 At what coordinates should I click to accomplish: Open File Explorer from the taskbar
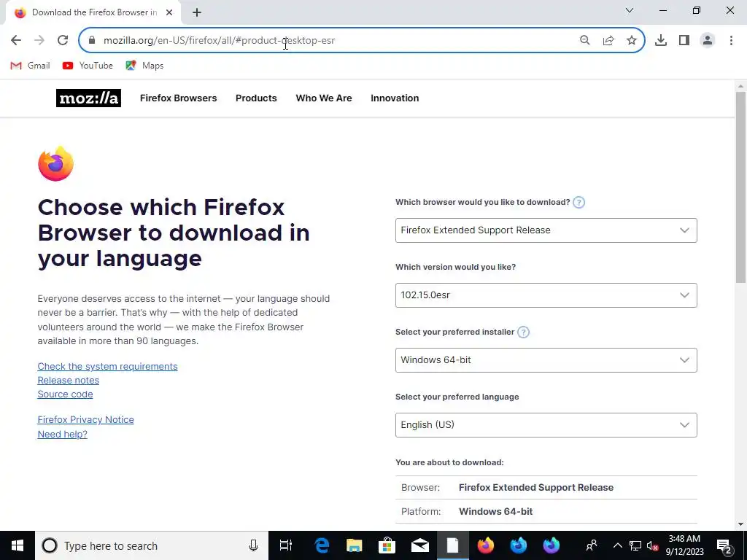tap(355, 545)
